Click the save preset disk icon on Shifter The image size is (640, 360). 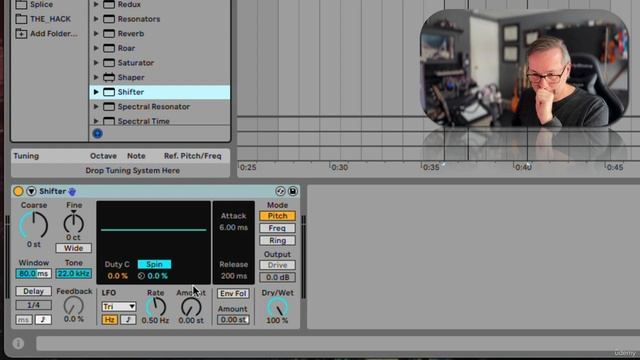point(293,191)
